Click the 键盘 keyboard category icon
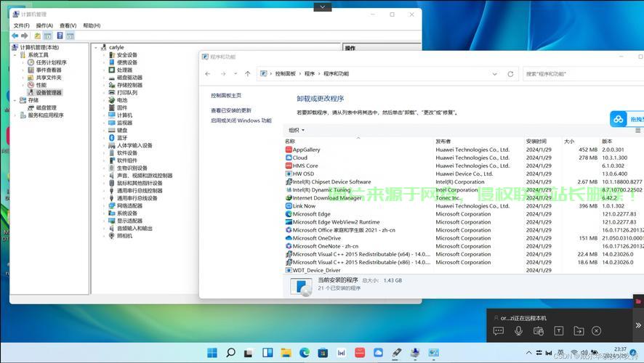 pyautogui.click(x=112, y=130)
